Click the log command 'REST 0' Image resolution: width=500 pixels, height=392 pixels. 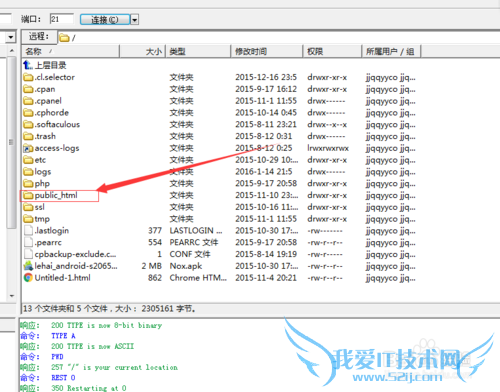[x=63, y=378]
